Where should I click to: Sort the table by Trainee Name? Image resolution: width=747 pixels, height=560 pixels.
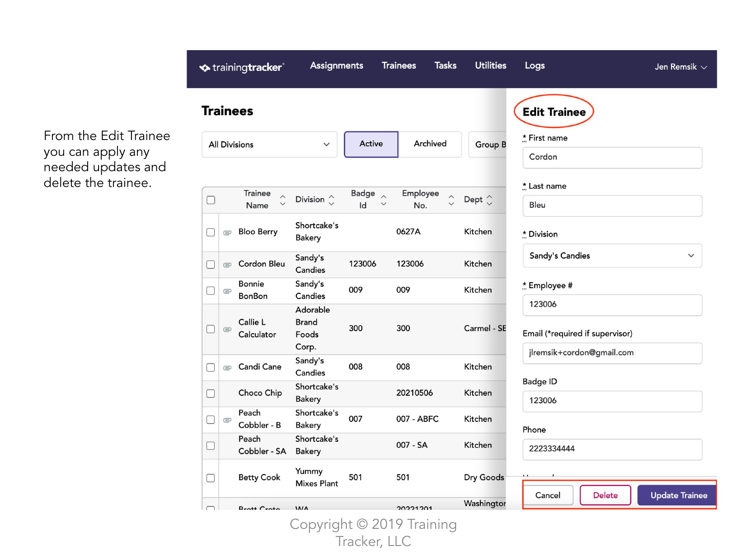pos(283,200)
